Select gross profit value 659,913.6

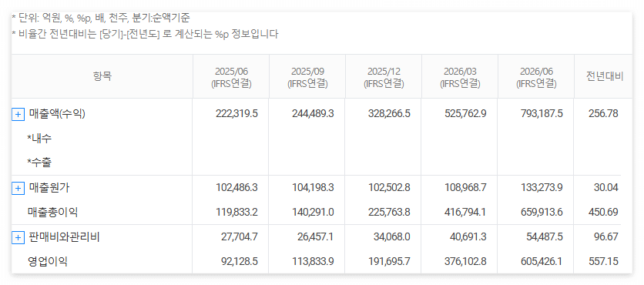pos(542,213)
